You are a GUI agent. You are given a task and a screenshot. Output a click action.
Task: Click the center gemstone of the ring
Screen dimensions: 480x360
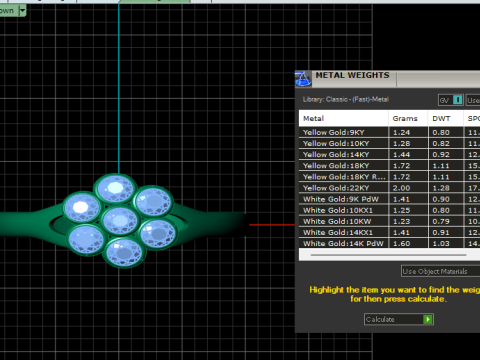[120, 221]
